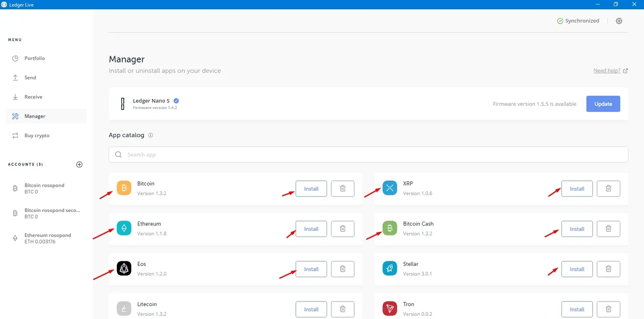644x319 pixels.
Task: Uninstall Stellar app with trash icon
Action: tap(608, 269)
